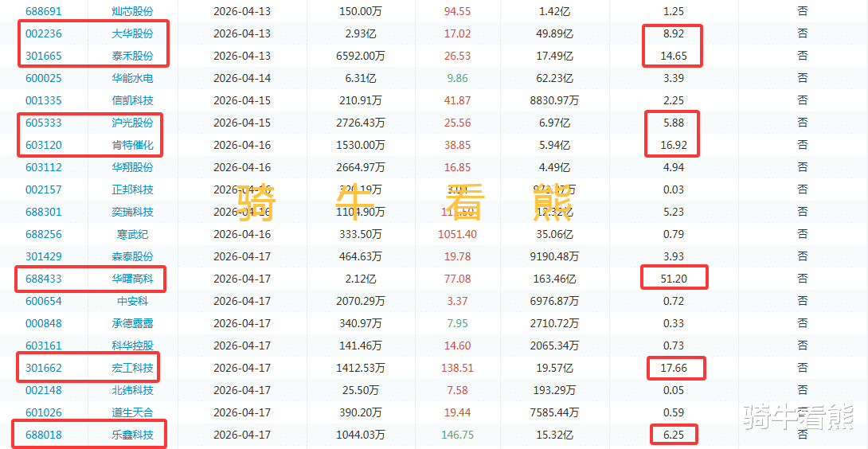Open stock code 600025 link
This screenshot has height=449, width=868.
click(44, 78)
